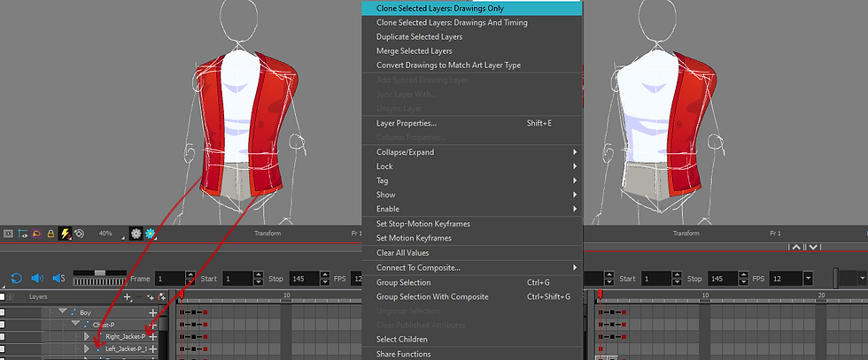Viewport: 868px width, 360px height.
Task: Click the teal eye-with-frame icon
Action: tap(22, 234)
